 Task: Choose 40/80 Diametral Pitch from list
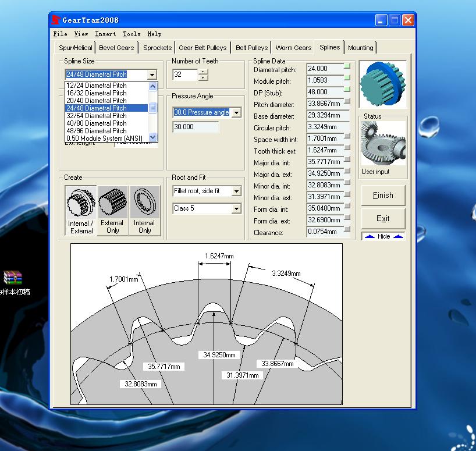click(x=106, y=123)
